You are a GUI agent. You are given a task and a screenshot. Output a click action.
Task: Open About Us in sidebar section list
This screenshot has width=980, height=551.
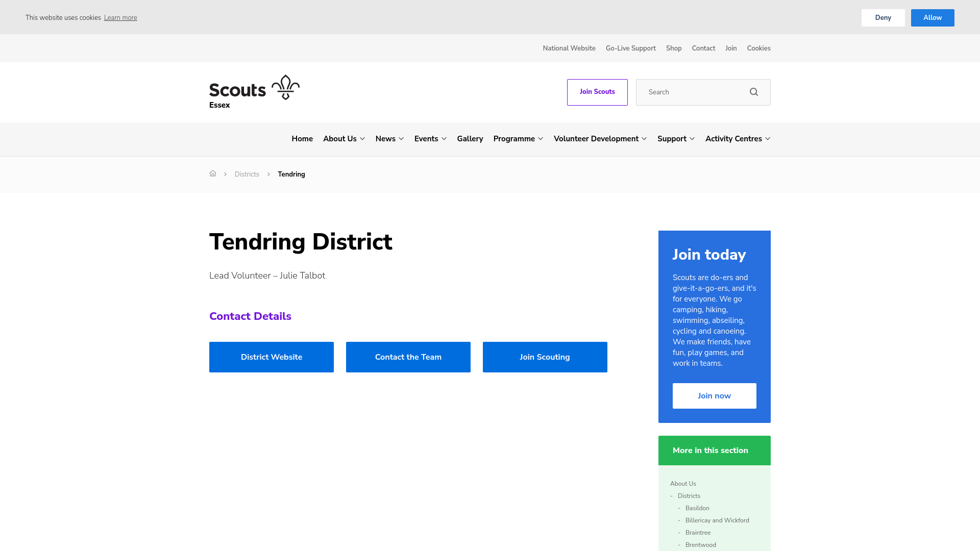683,484
